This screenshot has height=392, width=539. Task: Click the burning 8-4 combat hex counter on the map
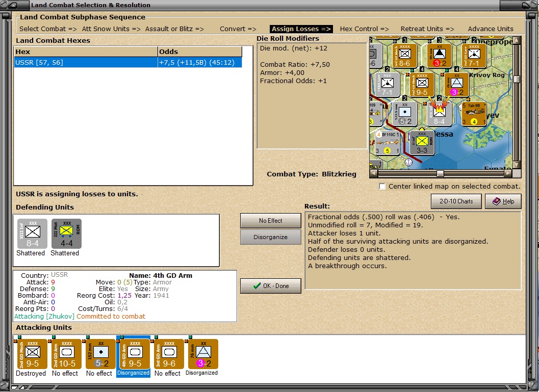click(440, 114)
